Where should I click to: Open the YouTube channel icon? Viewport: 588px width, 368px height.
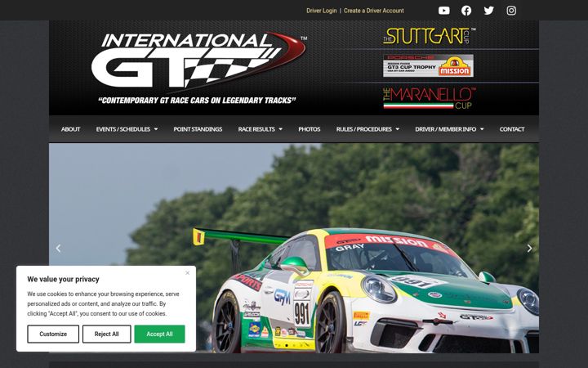[443, 11]
